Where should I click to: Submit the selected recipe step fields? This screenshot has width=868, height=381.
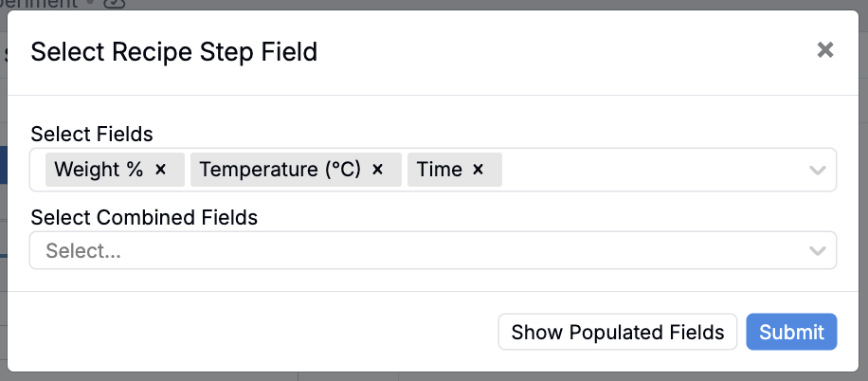[791, 332]
